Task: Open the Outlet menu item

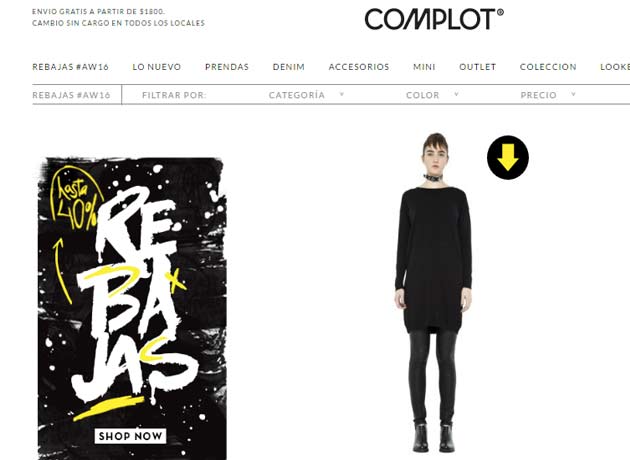Action: click(x=478, y=67)
